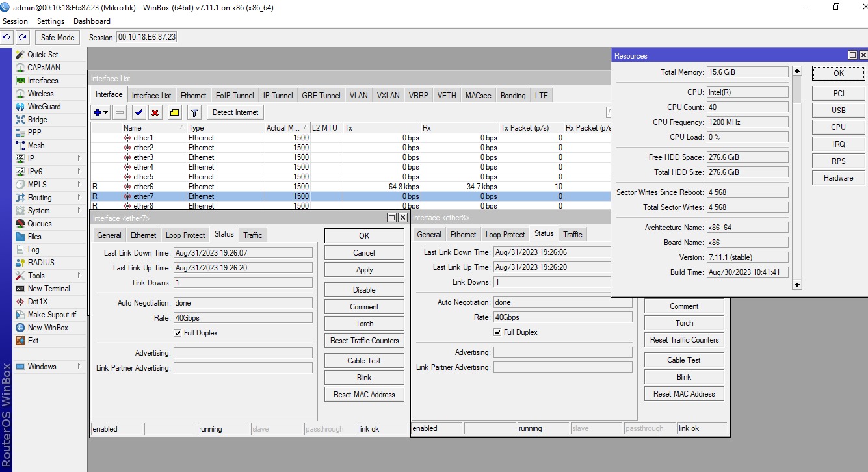This screenshot has width=868, height=472.
Task: Click the New WinBox globe icon
Action: 20,328
